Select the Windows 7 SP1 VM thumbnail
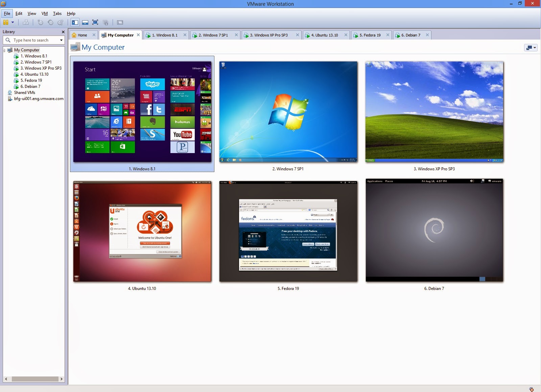 (288, 112)
